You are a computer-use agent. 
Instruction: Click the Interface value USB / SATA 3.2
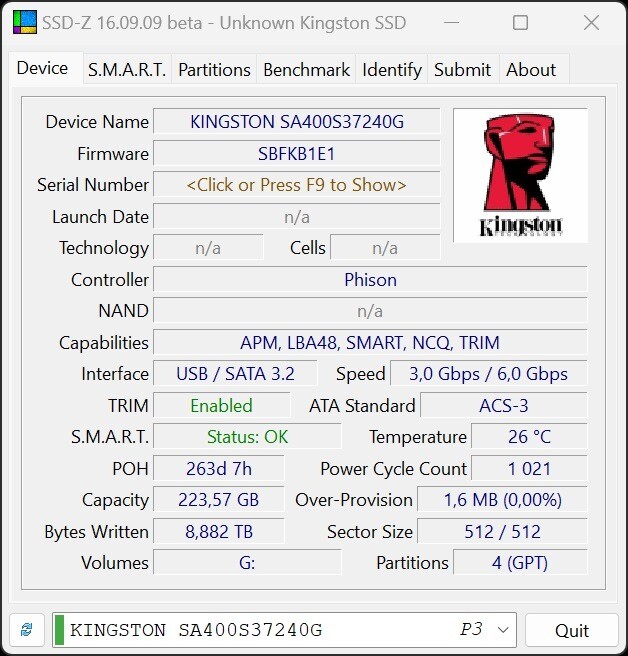[x=235, y=374]
